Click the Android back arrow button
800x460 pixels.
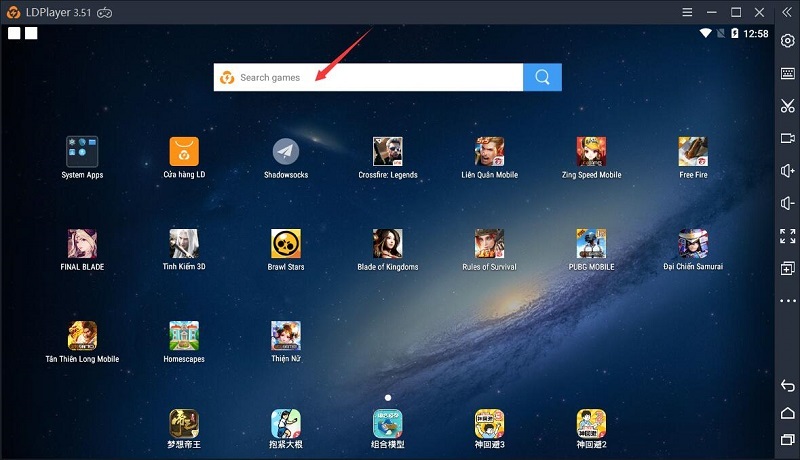[787, 386]
